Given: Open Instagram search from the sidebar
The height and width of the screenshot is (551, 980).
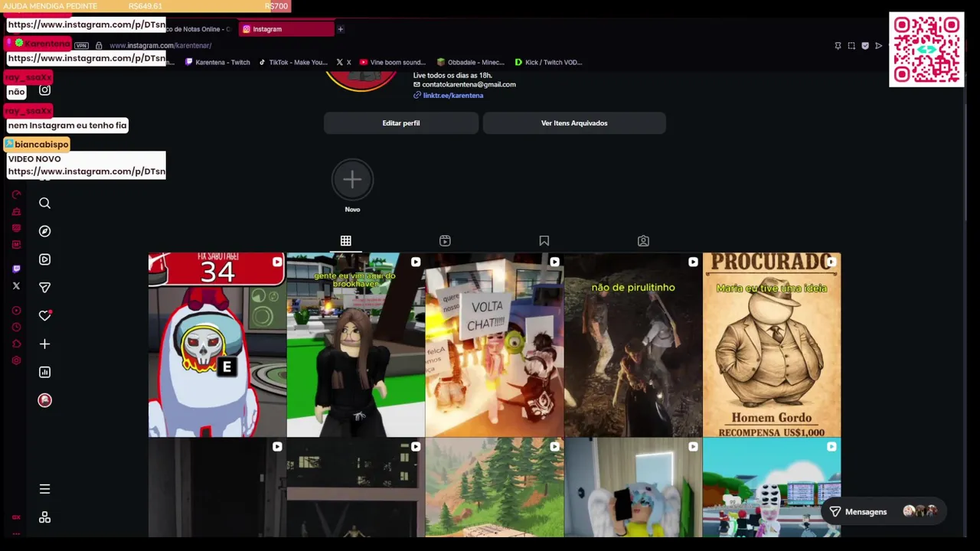Looking at the screenshot, I should [44, 203].
